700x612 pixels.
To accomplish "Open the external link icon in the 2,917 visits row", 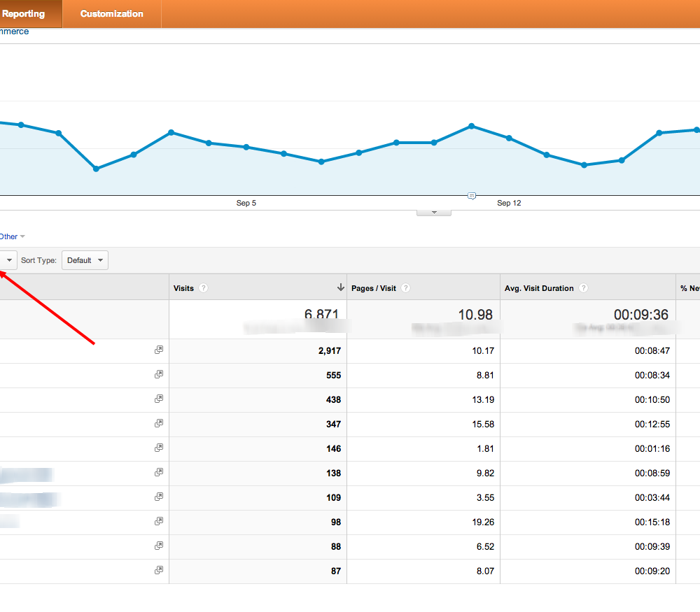I will click(x=159, y=350).
